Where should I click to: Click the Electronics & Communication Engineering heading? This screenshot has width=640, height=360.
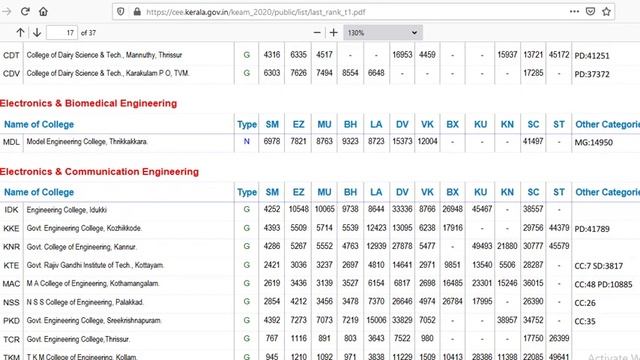point(99,171)
